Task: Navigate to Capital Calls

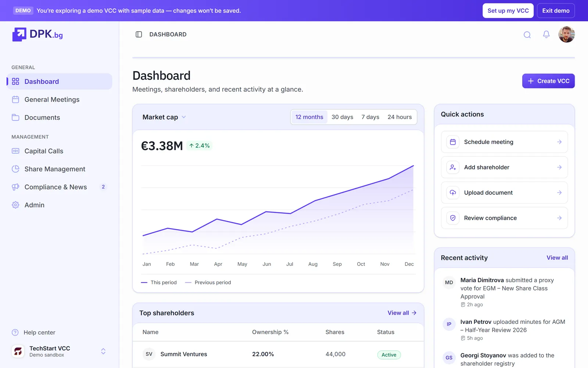Action: click(x=60, y=151)
